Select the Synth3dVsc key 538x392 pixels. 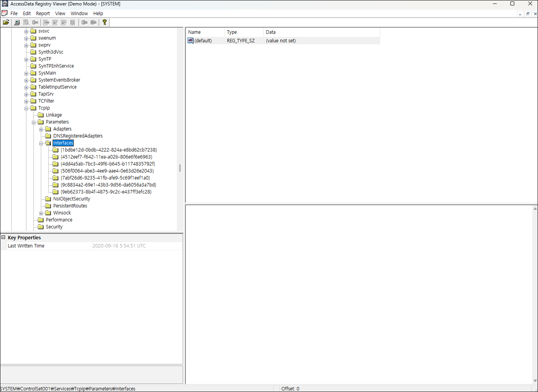point(51,52)
